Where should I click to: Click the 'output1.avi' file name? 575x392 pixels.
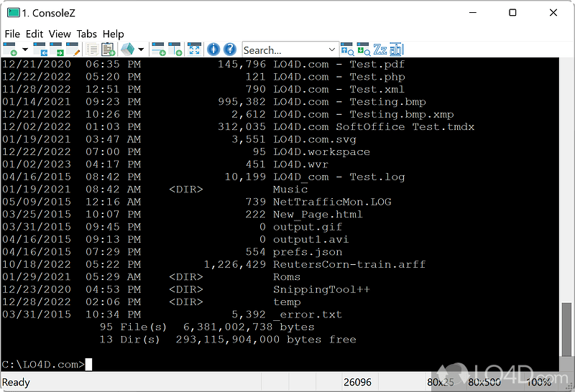(311, 240)
